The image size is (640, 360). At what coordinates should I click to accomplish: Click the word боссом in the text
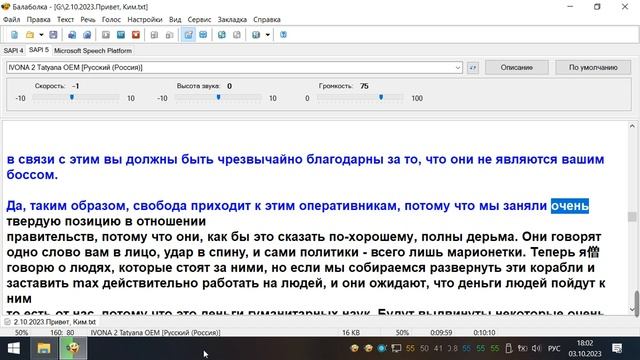tap(32, 175)
